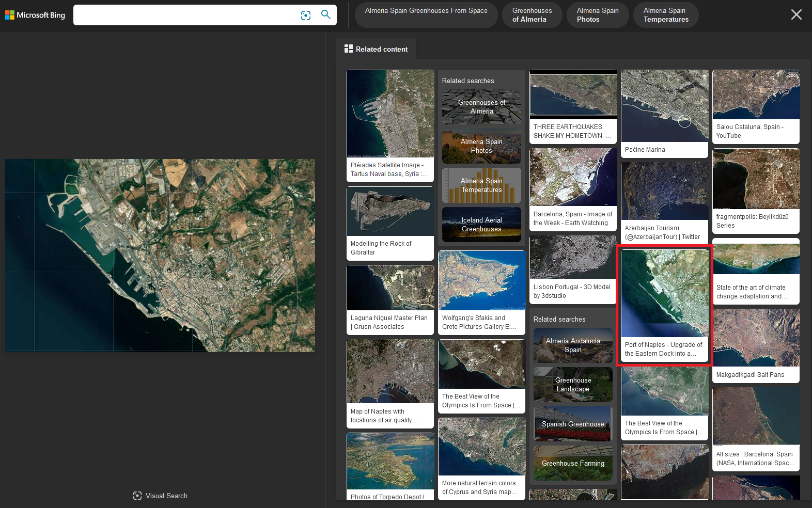This screenshot has width=812, height=508.
Task: Click the Microsoft Bing logo
Action: coord(35,15)
